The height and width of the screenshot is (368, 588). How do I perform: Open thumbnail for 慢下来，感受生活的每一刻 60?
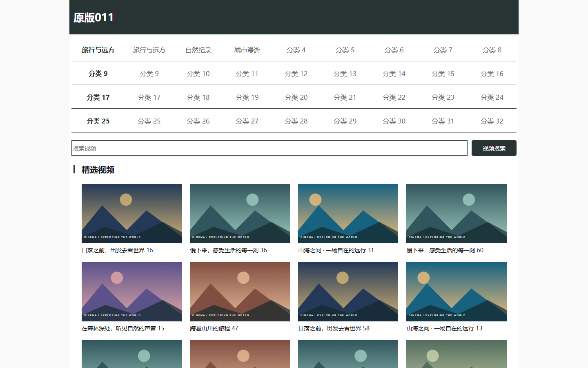457,213
